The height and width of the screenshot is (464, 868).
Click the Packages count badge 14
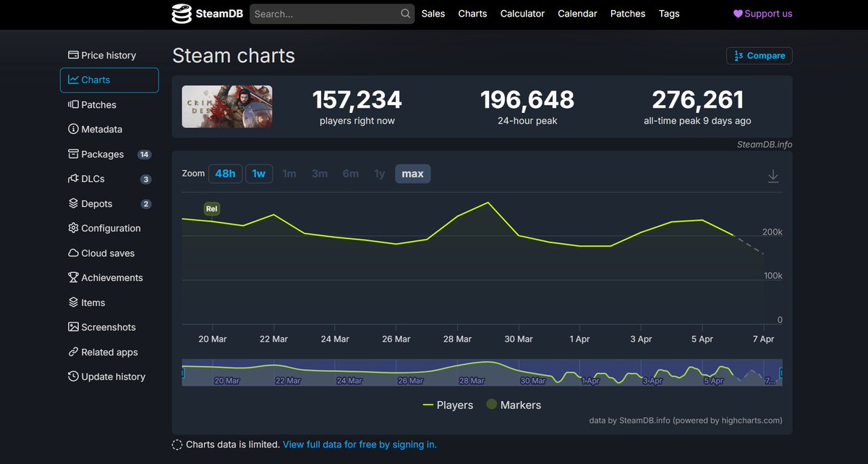[x=144, y=154]
